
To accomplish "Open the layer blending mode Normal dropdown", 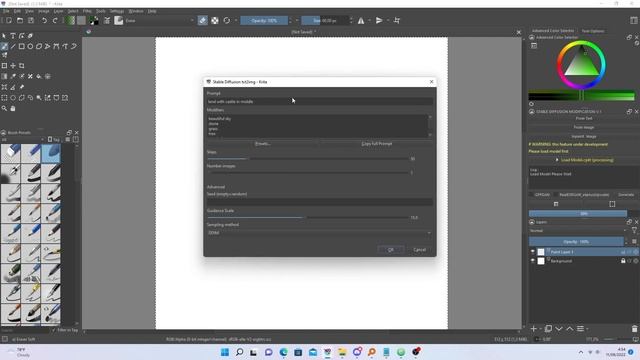I will coord(577,231).
